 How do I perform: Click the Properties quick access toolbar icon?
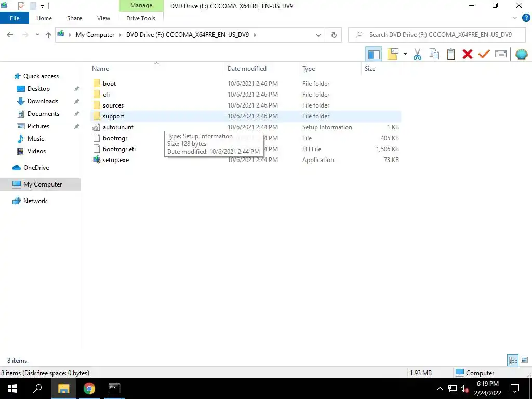[21, 6]
